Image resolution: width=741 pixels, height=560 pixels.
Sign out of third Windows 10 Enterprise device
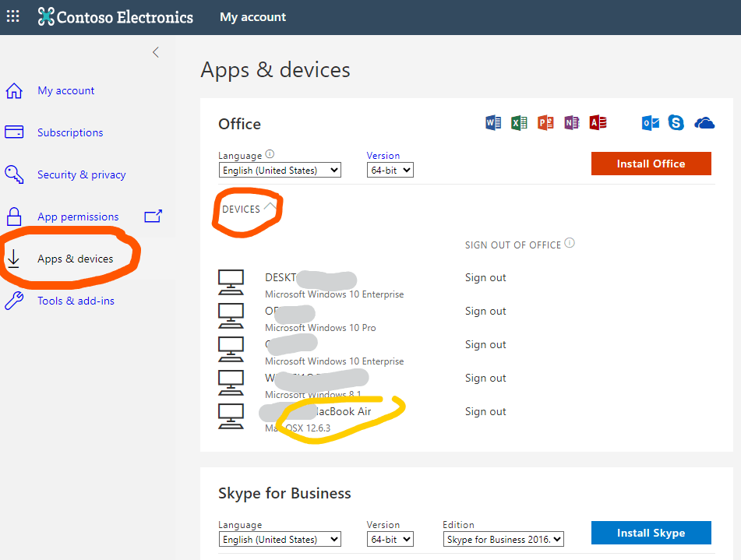pos(485,344)
